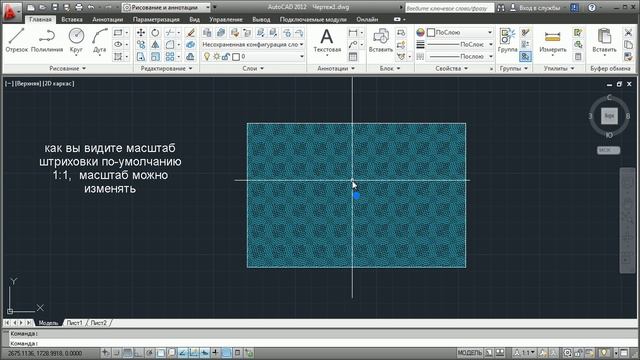640x360 pixels.
Task: Open the layer 0 dropdown list
Action: coord(301,57)
